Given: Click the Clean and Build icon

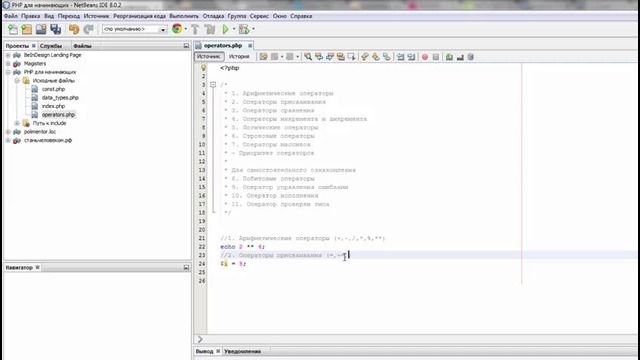Looking at the screenshot, I should pos(210,29).
